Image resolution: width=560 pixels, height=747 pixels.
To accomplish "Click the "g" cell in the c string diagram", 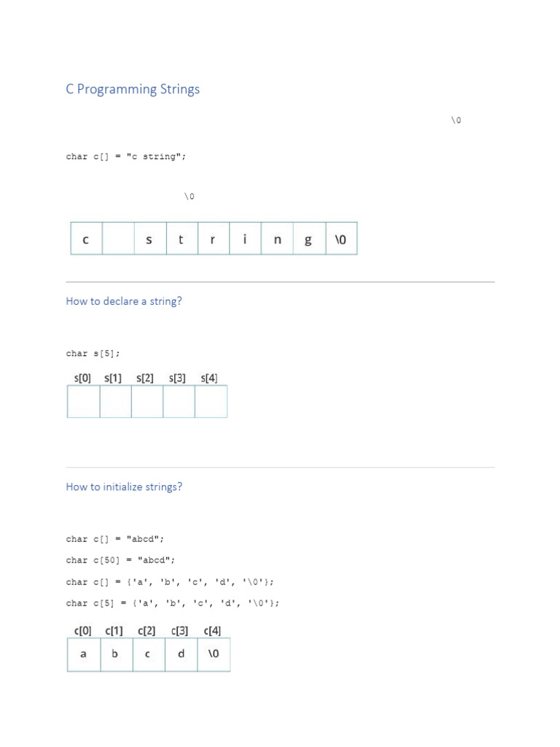I will 308,239.
